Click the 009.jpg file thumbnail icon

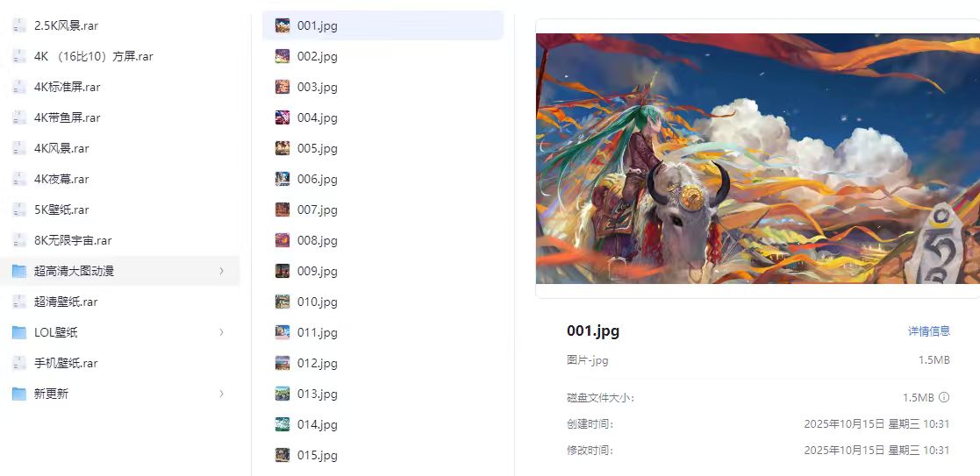coord(283,271)
